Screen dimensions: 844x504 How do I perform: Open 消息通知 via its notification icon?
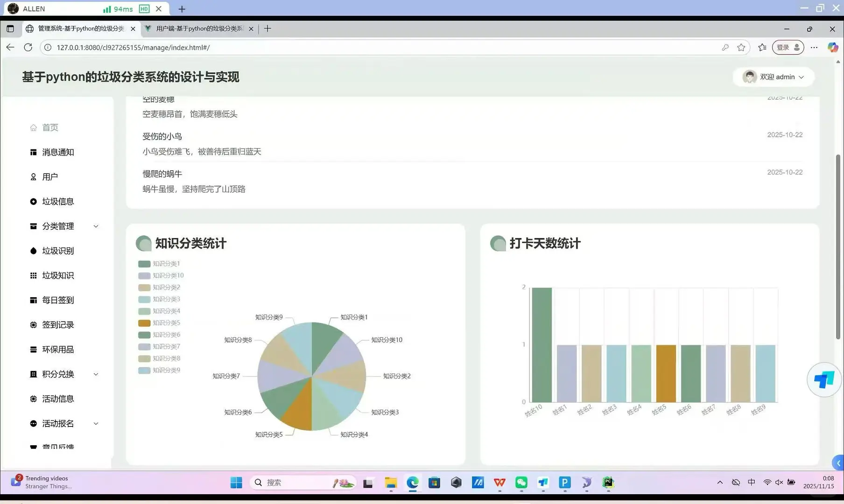click(33, 152)
